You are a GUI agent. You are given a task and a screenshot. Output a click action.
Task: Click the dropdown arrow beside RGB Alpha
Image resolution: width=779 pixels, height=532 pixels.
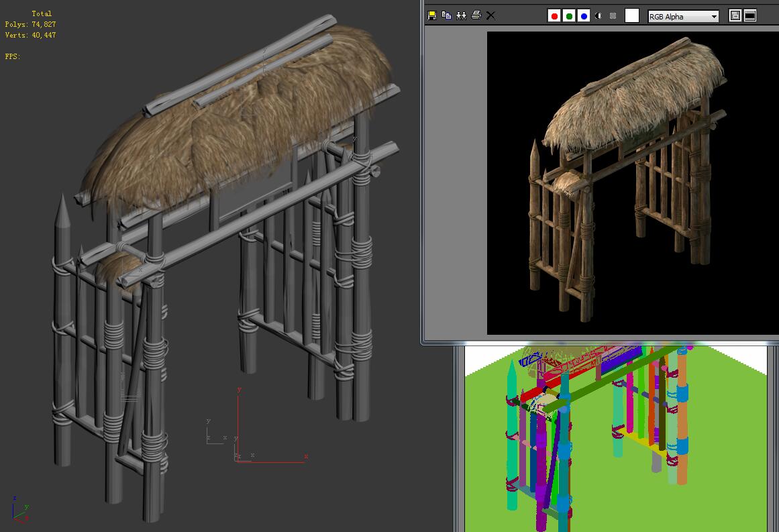pyautogui.click(x=714, y=17)
